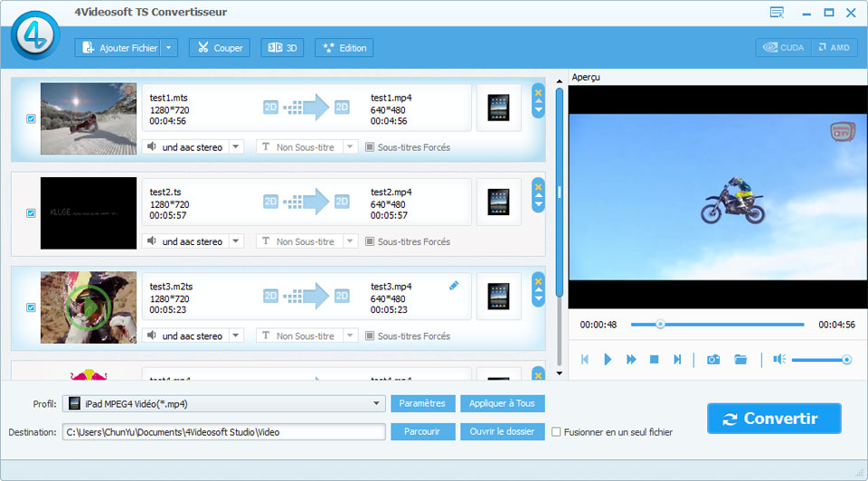
Task: Click iPad profile icon for test2.ts
Action: pos(498,202)
